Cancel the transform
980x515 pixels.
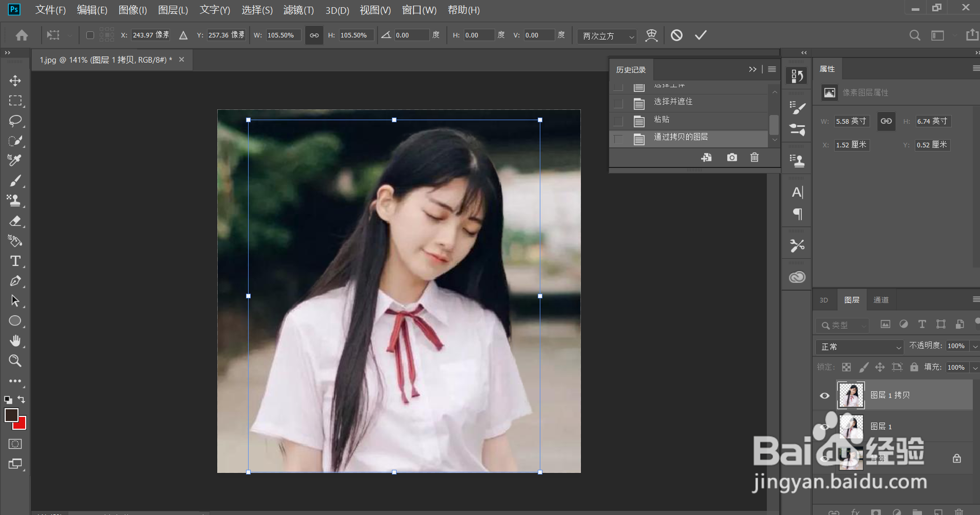point(676,35)
